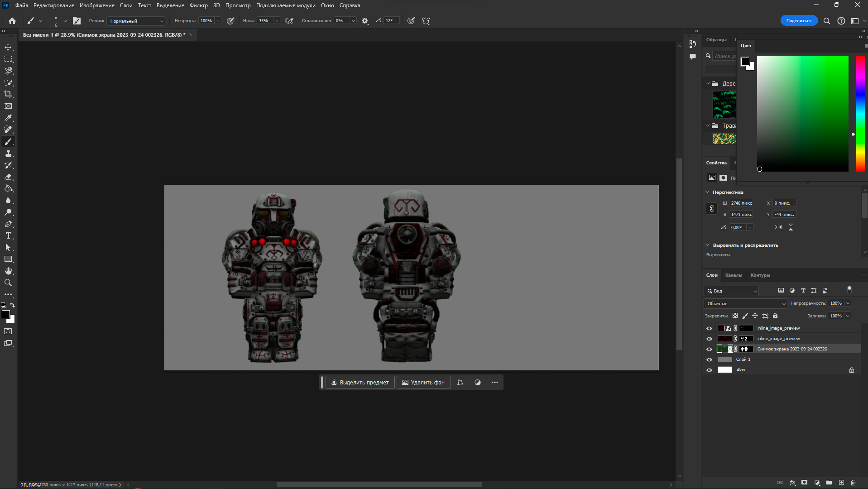Toggle width-height link in Properties
This screenshot has height=489, width=868.
711,209
